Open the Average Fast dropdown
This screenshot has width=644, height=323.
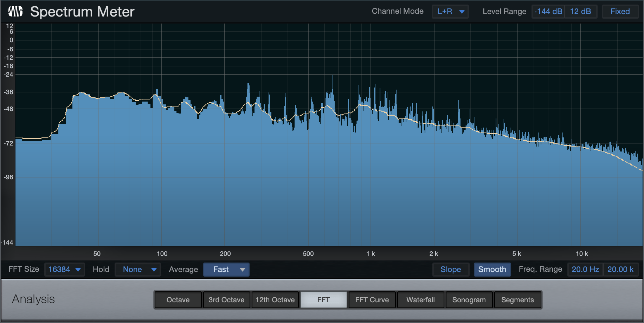point(226,270)
